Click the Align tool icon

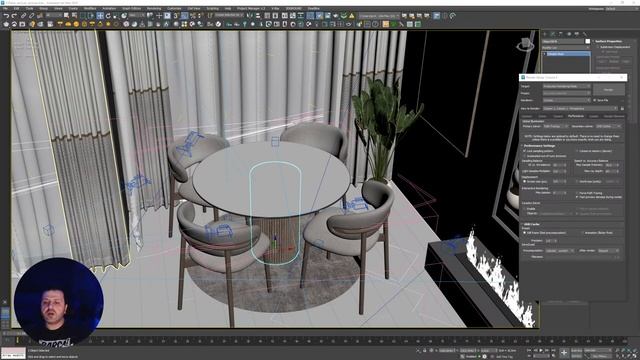(258, 16)
